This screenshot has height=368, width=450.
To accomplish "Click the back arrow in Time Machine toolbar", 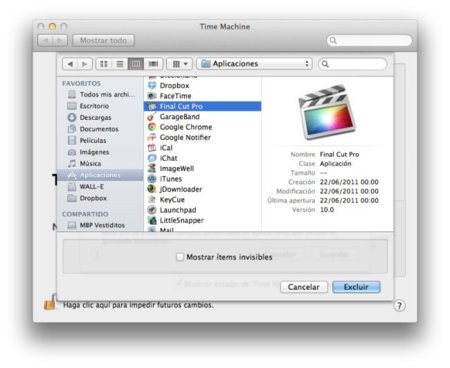I will point(45,40).
